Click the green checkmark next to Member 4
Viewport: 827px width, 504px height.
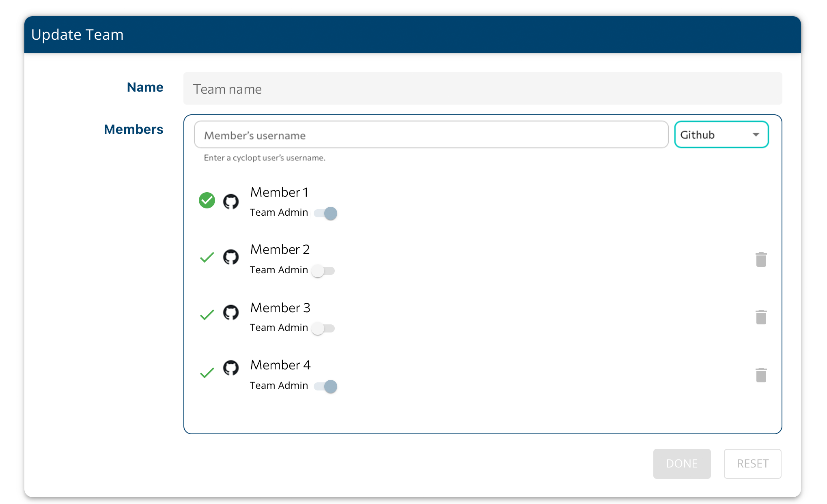[207, 373]
